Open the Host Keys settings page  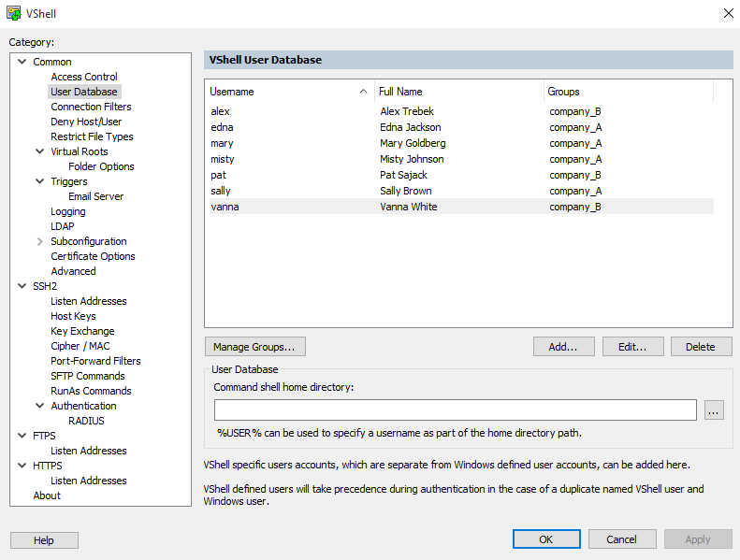(73, 316)
